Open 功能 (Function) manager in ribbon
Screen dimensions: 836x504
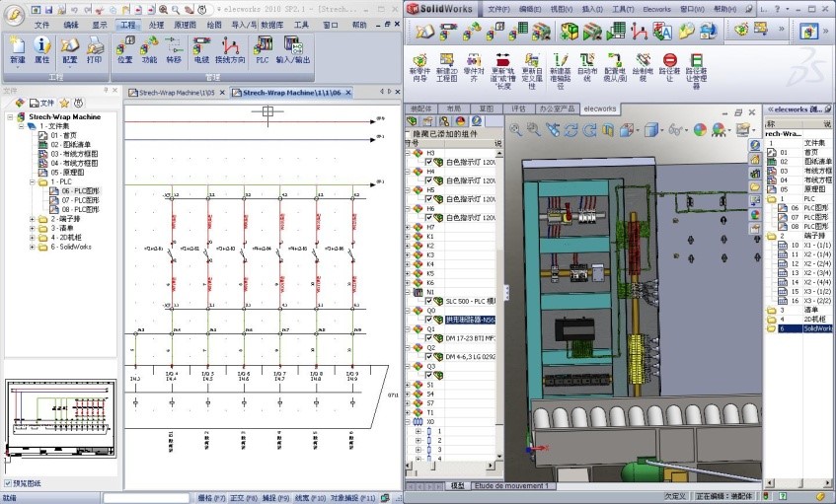[x=149, y=50]
